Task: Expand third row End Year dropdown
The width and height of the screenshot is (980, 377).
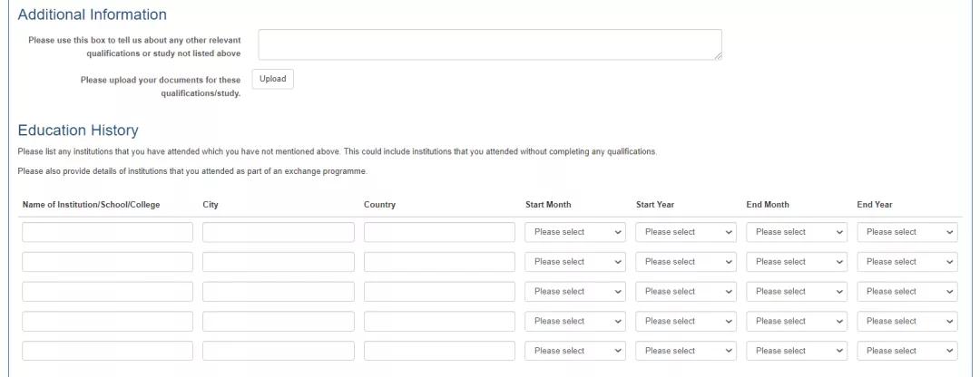Action: 907,292
